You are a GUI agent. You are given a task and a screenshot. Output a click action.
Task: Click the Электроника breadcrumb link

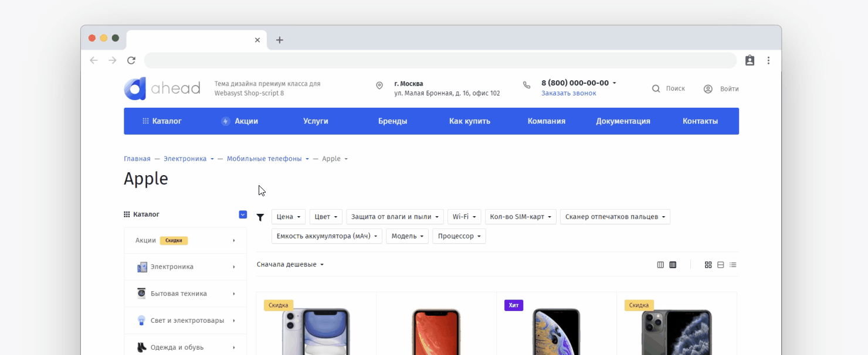tap(185, 159)
